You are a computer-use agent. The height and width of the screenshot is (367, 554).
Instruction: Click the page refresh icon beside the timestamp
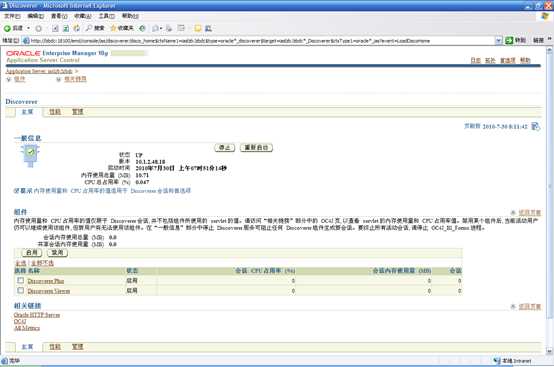536,126
